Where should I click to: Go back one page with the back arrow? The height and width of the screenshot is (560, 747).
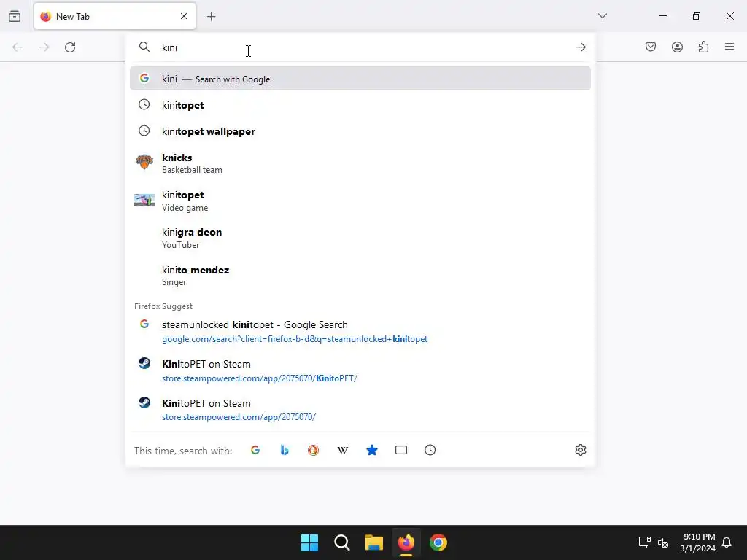18,47
